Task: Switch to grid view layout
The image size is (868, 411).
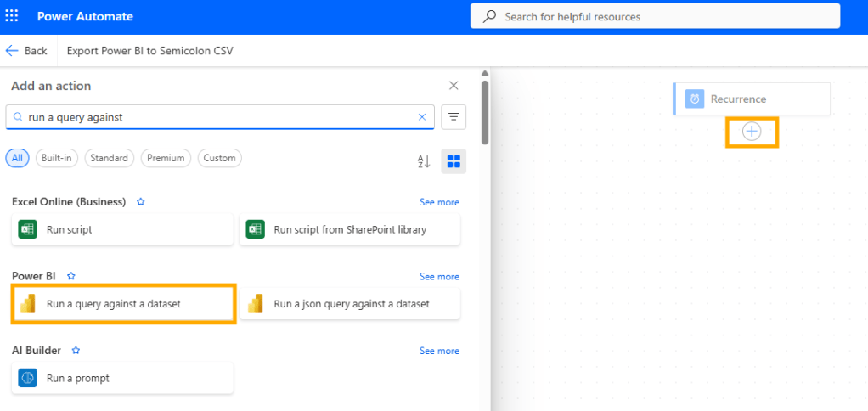Action: point(454,161)
